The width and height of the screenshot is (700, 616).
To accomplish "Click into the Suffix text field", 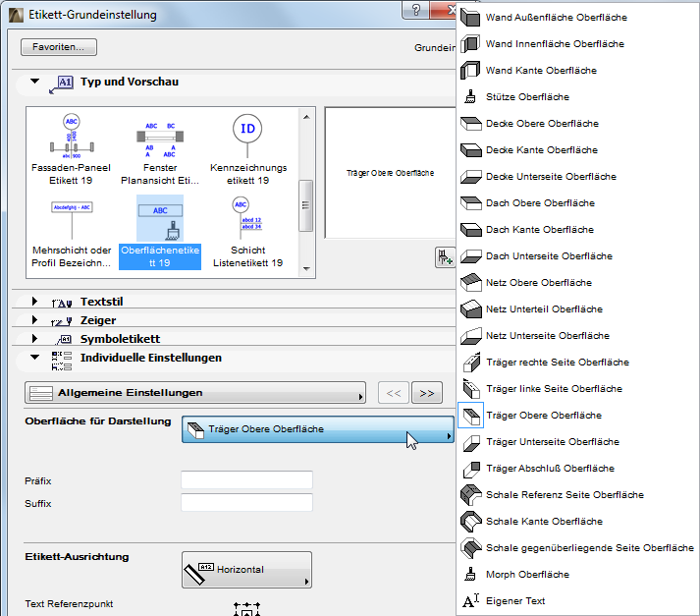I will click(x=246, y=503).
